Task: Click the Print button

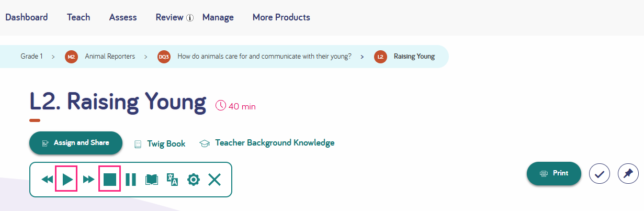Action: pyautogui.click(x=554, y=173)
